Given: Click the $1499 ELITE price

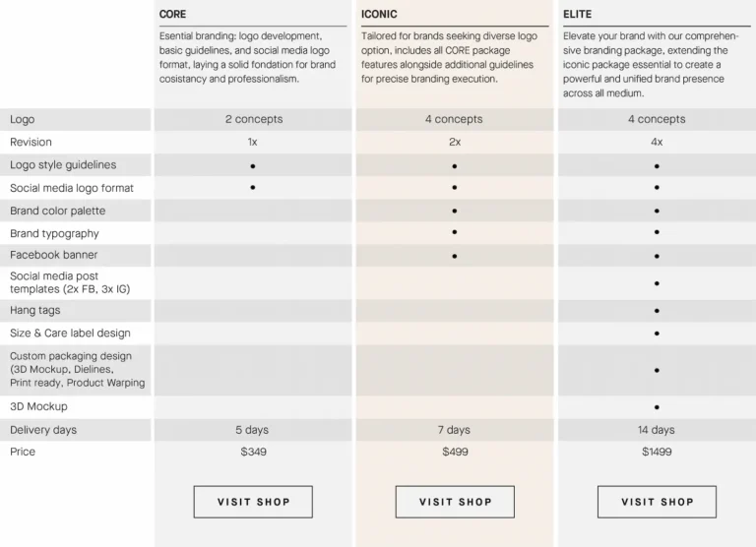Looking at the screenshot, I should point(657,452).
